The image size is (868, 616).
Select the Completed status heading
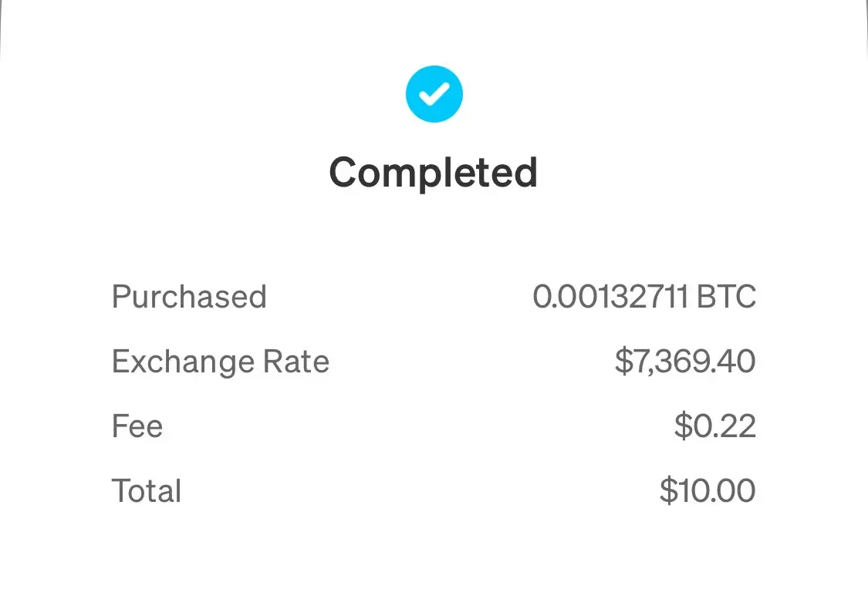point(434,173)
